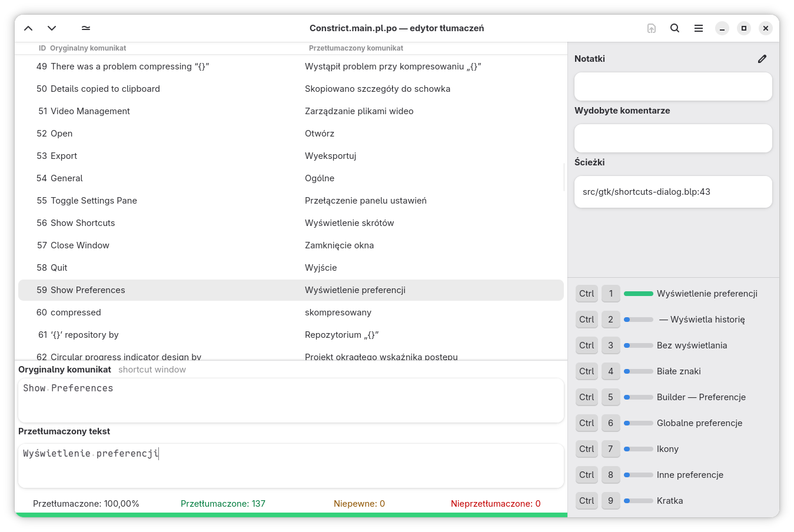The image size is (794, 532).
Task: Maximize the translation editor window
Action: click(x=744, y=28)
